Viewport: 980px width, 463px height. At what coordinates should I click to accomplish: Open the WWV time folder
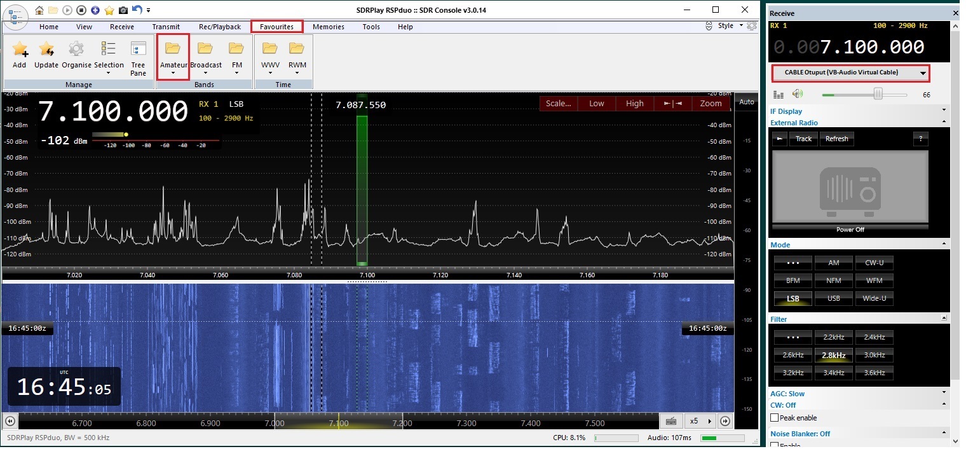pos(270,58)
